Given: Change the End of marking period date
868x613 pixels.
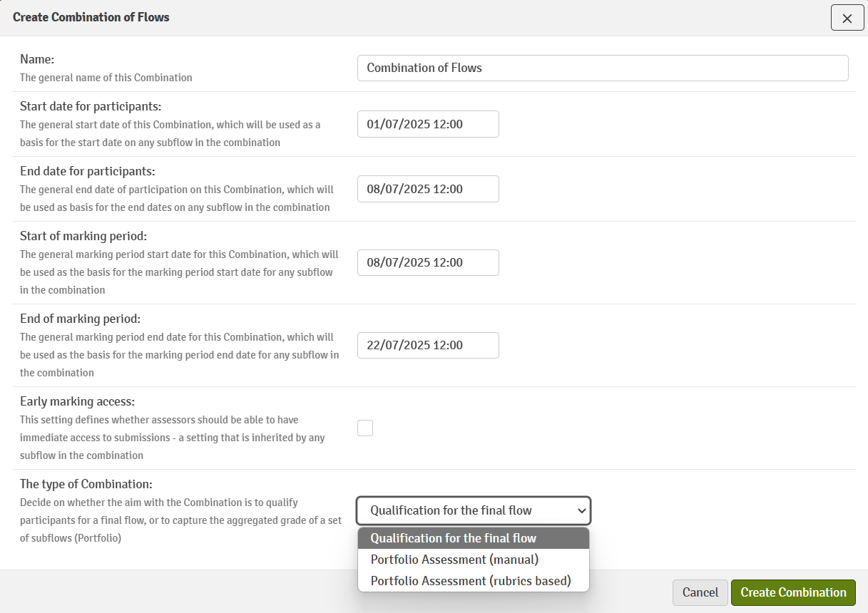Looking at the screenshot, I should click(x=428, y=345).
